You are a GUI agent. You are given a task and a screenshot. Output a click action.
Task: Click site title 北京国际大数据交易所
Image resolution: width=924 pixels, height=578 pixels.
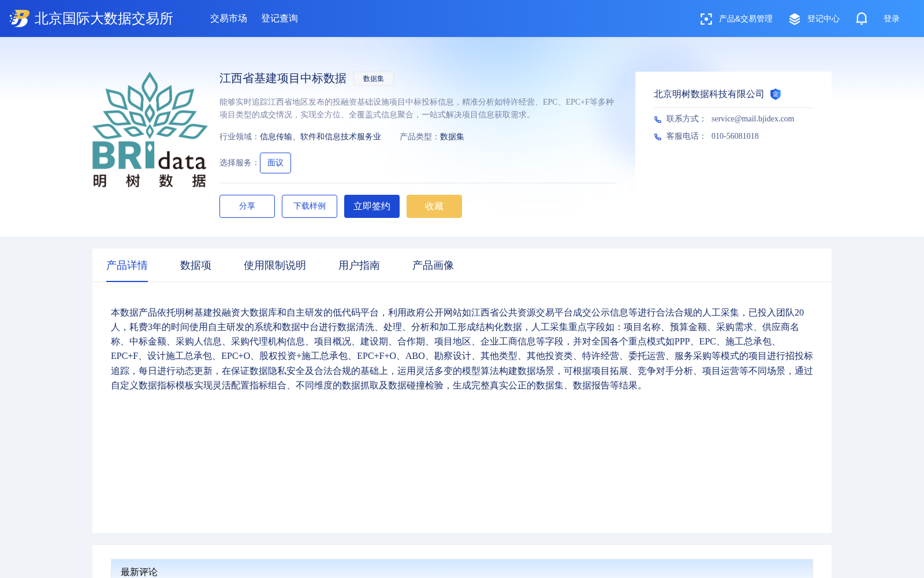point(104,18)
